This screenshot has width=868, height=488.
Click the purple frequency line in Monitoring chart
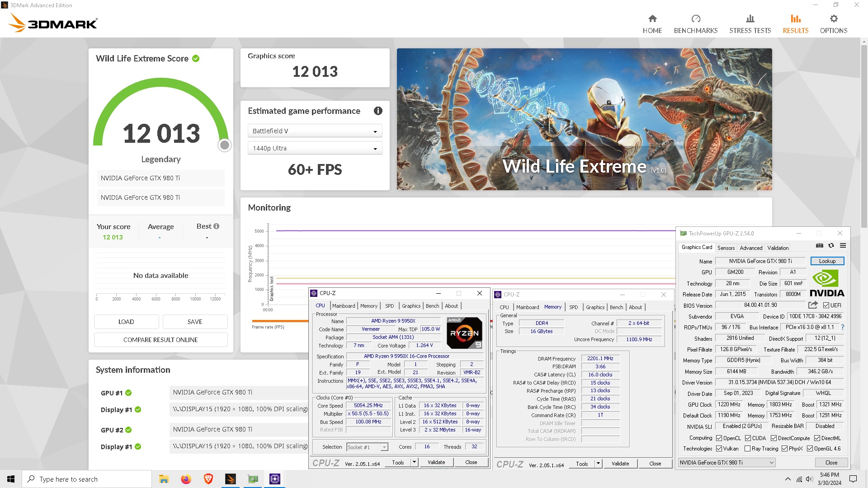475,230
